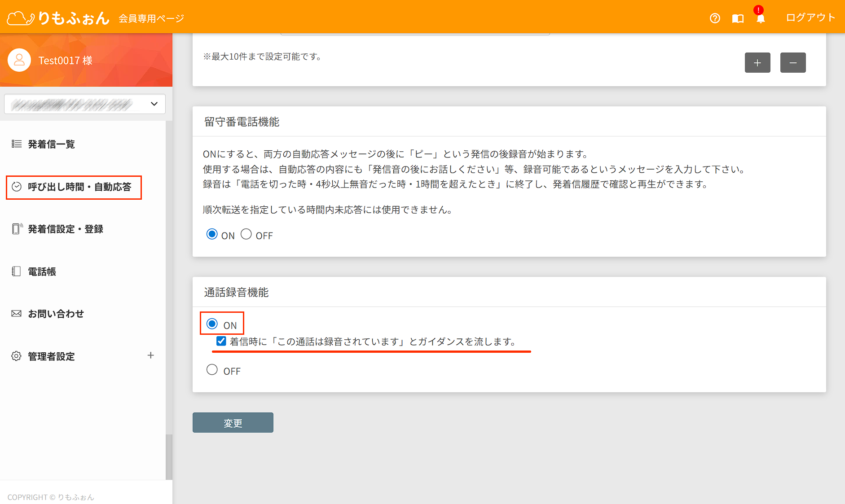Uncheck the recording guidance announcement checkbox
Screen dimensions: 845x504
point(221,341)
